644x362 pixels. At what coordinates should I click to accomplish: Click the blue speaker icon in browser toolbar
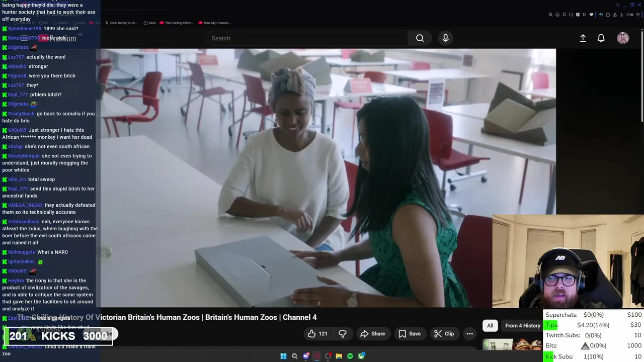601,15
